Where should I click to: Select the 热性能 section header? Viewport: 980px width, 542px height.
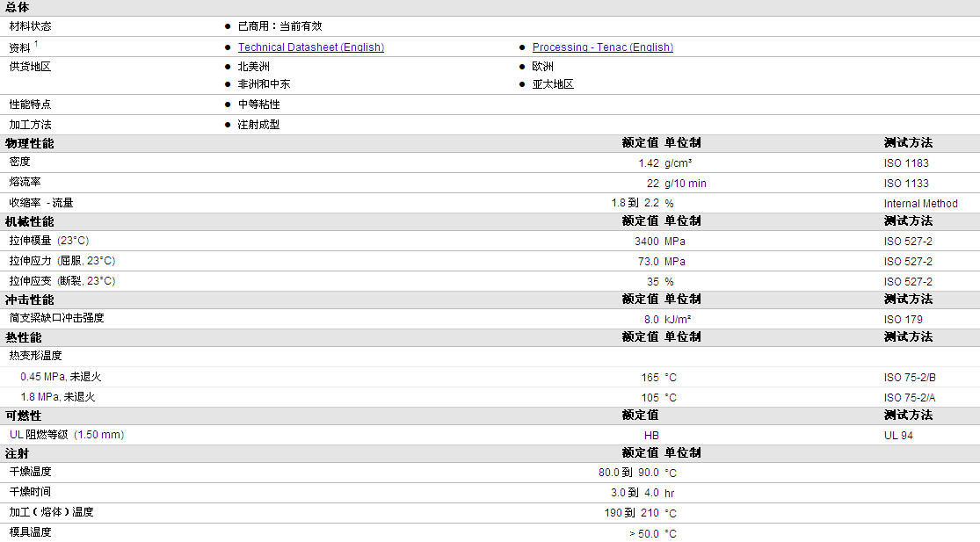pos(23,337)
